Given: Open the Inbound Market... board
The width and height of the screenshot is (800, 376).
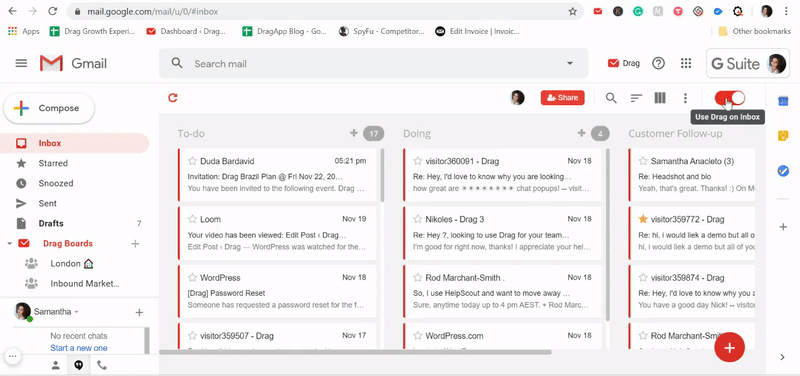Looking at the screenshot, I should [x=74, y=284].
